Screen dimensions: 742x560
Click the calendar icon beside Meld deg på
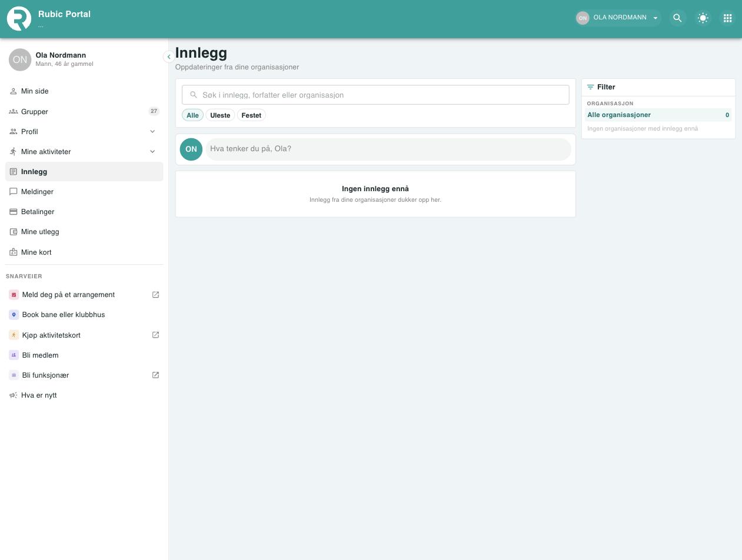coord(14,295)
